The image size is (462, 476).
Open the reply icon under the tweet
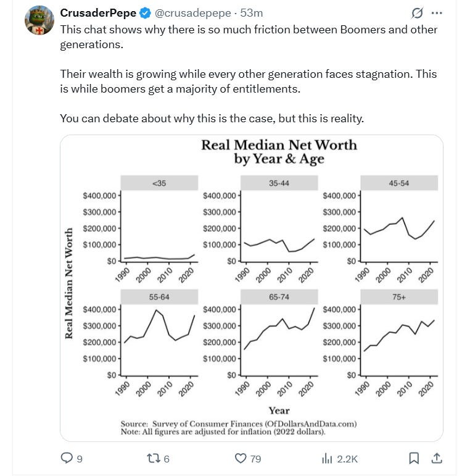[67, 458]
